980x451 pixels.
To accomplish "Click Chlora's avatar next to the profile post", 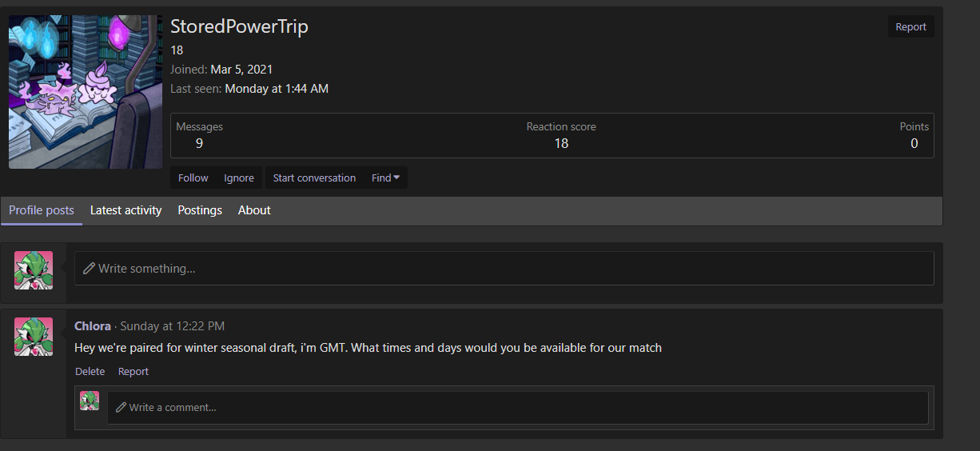I will pyautogui.click(x=34, y=337).
